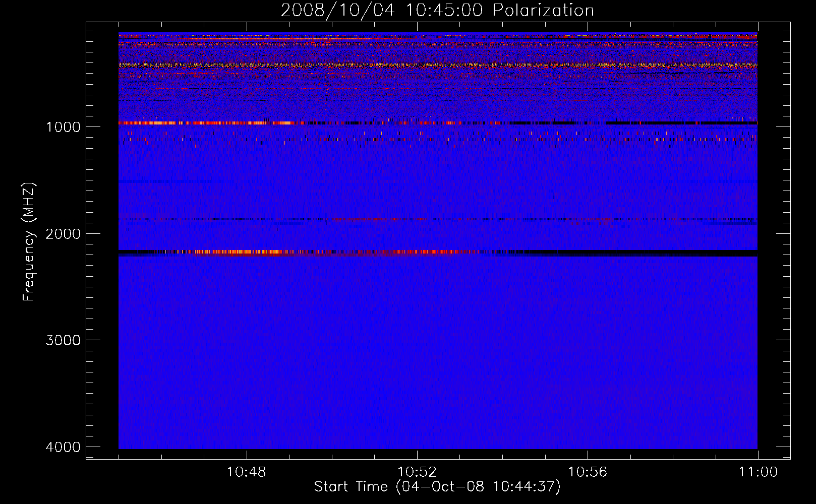
Task: Click the 11:00 time tick label
Action: [758, 472]
